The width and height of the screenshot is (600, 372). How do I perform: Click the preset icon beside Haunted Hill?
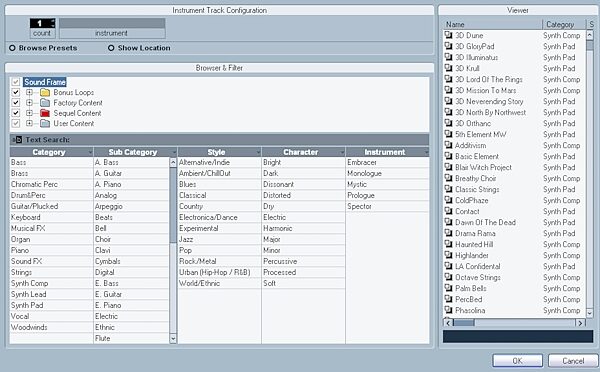(448, 244)
